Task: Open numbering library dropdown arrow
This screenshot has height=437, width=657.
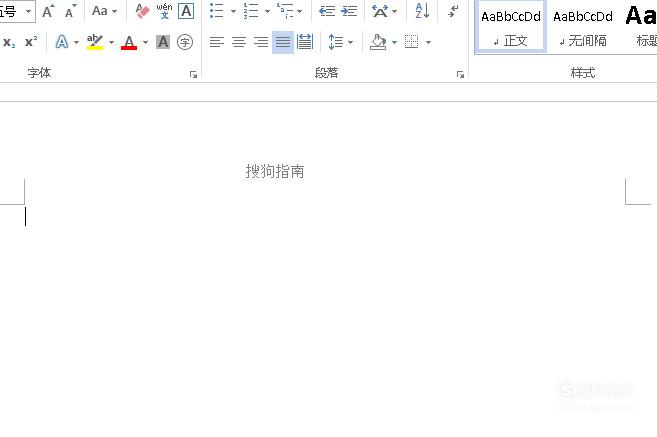Action: coord(267,11)
